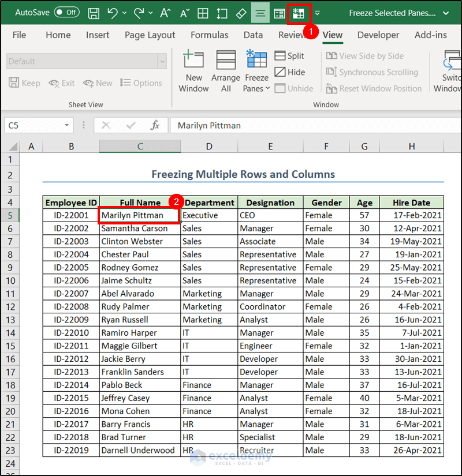Click the Keep sheet view button

click(x=24, y=83)
